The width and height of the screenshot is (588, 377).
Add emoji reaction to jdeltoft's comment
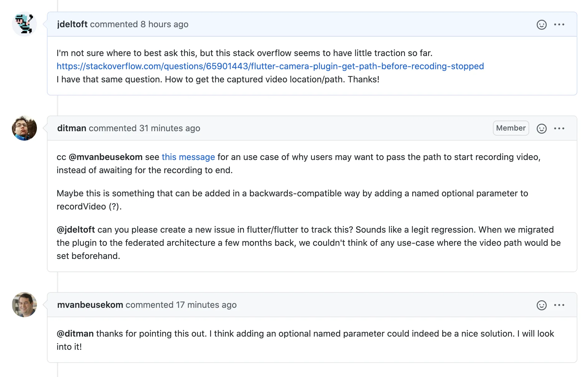tap(541, 24)
